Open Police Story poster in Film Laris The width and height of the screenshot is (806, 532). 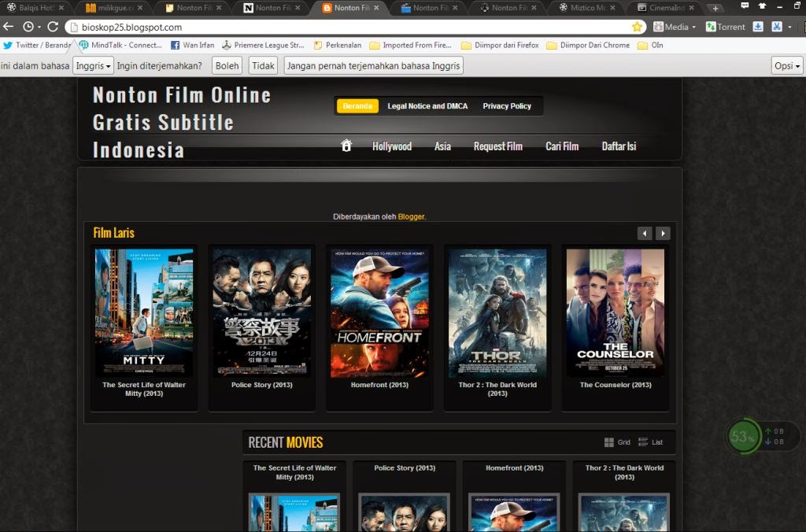point(261,312)
